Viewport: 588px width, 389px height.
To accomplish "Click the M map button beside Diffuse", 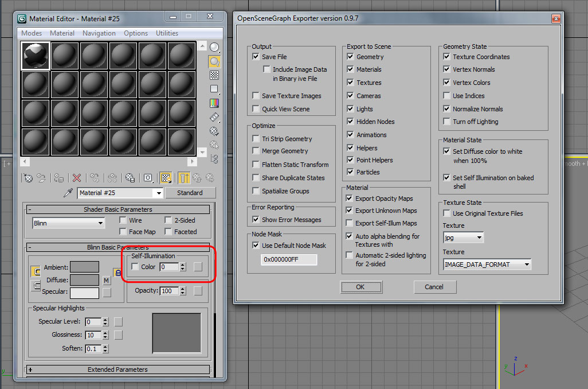I will pos(107,281).
